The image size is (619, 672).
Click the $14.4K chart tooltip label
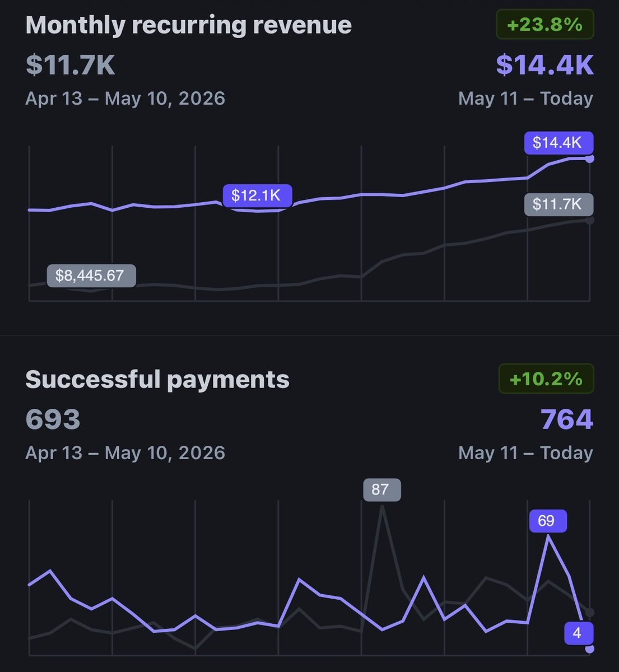point(559,143)
